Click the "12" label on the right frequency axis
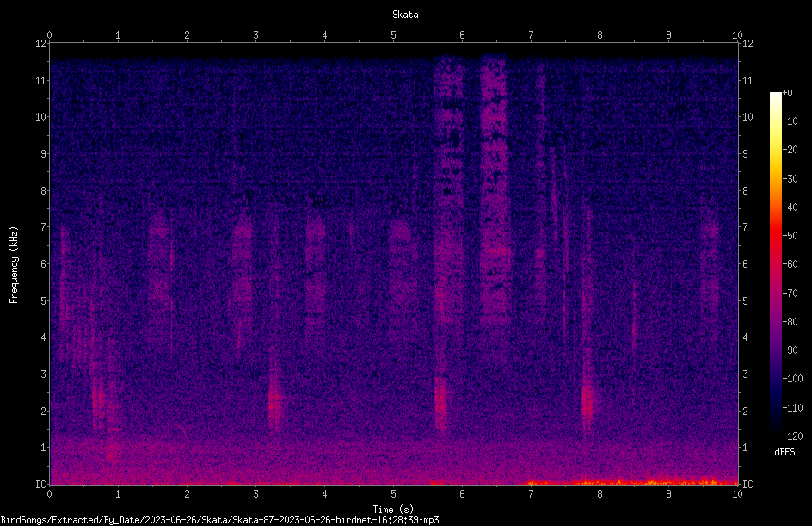The width and height of the screenshot is (812, 526). pos(747,44)
